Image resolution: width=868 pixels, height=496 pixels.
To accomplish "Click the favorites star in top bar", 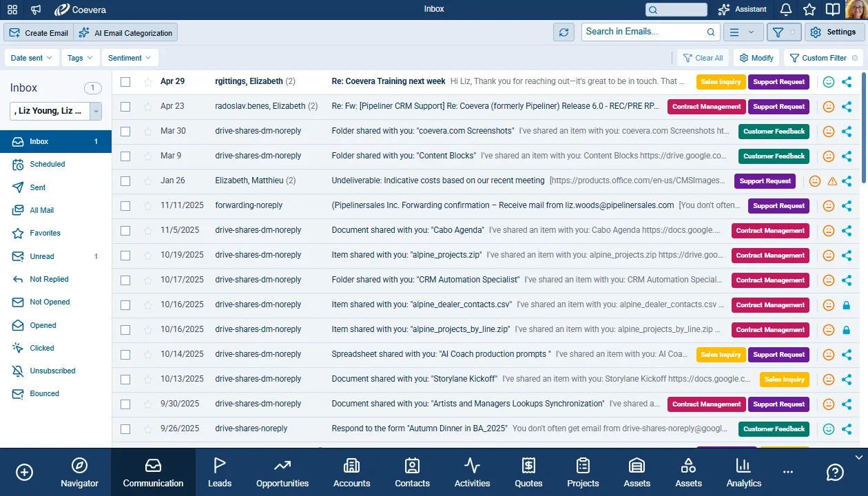I will (809, 10).
